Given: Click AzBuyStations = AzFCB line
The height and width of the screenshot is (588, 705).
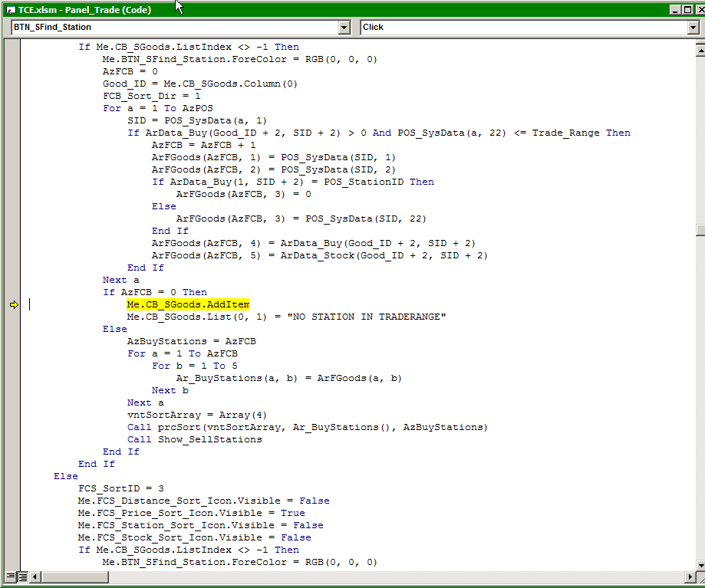Looking at the screenshot, I should tap(192, 341).
